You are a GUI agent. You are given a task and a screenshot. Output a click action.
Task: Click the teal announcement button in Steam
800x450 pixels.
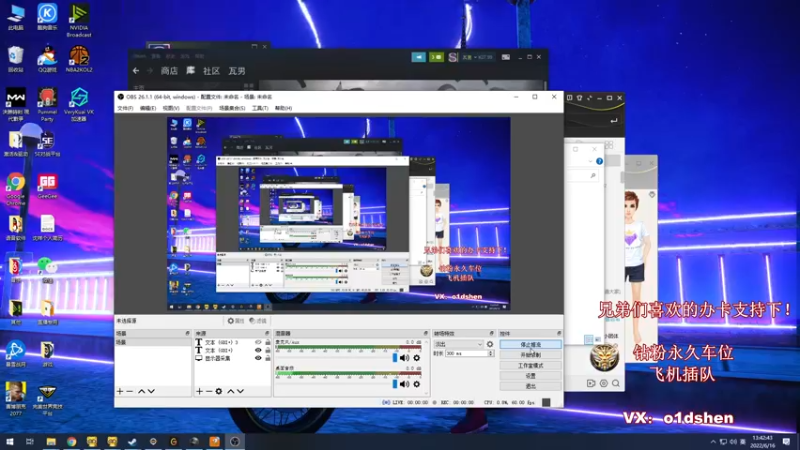[418, 57]
